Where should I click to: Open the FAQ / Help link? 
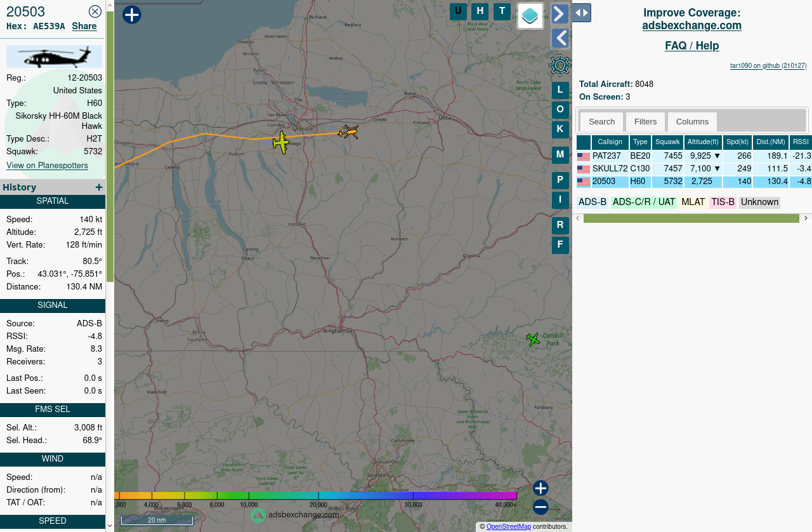click(x=691, y=46)
